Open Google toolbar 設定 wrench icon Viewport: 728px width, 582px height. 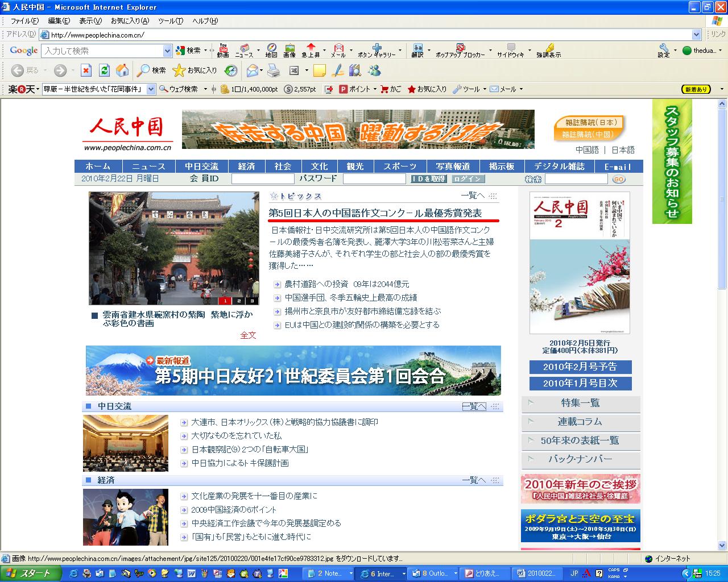pyautogui.click(x=664, y=51)
